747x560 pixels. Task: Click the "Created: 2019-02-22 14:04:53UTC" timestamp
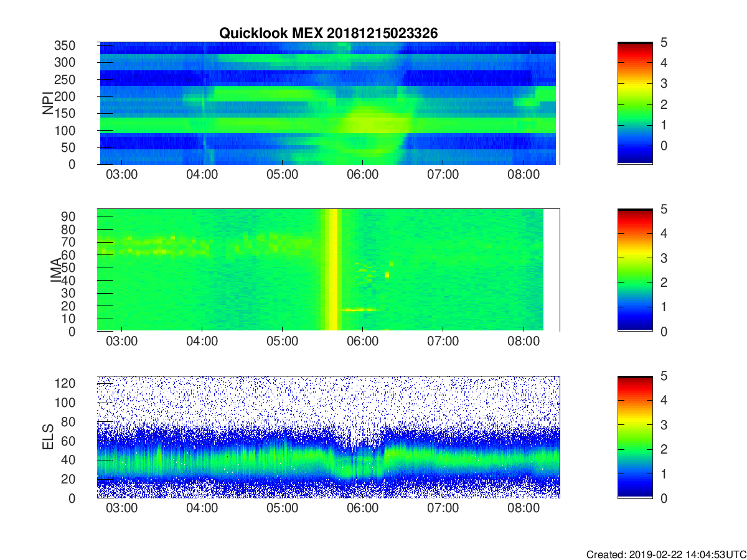(666, 554)
